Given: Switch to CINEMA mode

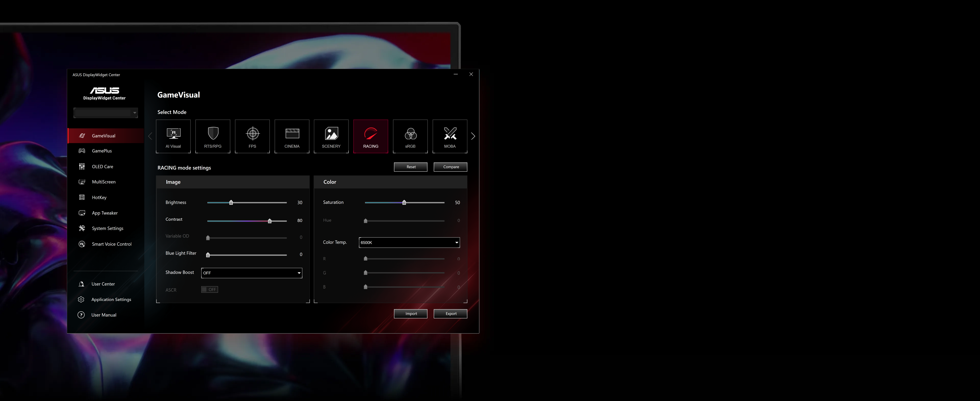Looking at the screenshot, I should tap(292, 136).
